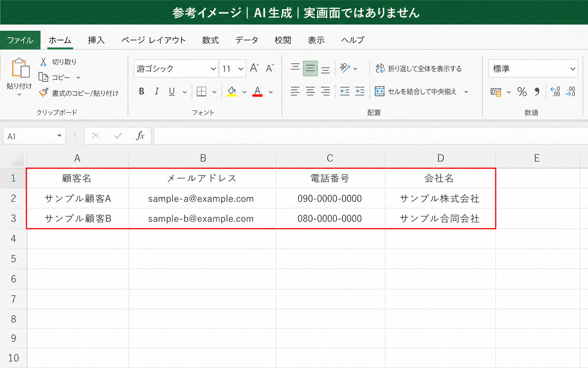
Task: Switch to the 数式 tab
Action: coord(211,40)
